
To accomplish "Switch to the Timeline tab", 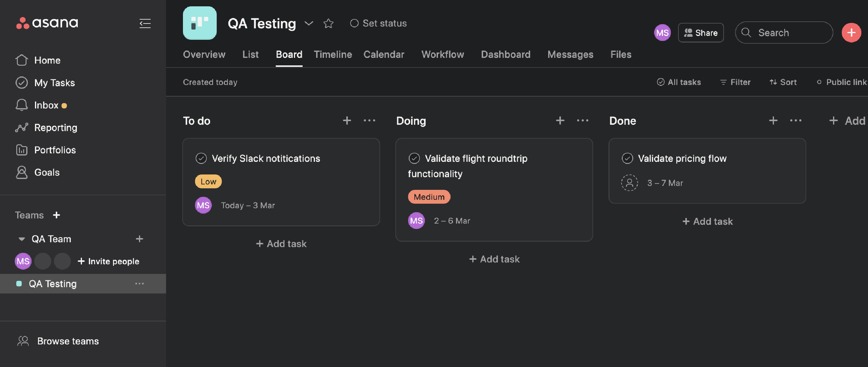I will 332,54.
